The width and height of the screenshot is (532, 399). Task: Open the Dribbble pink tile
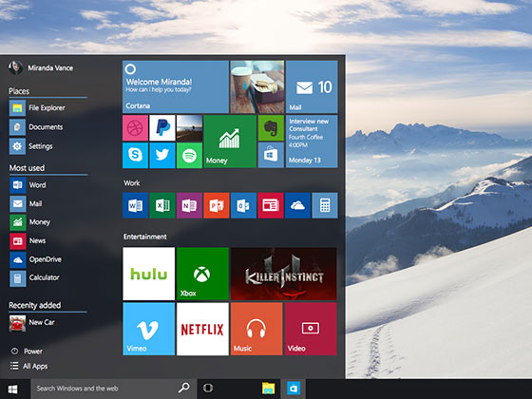coord(135,128)
